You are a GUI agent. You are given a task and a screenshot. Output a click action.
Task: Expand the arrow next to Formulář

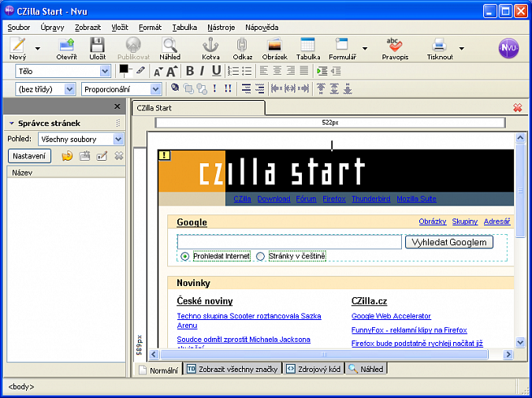click(x=365, y=49)
